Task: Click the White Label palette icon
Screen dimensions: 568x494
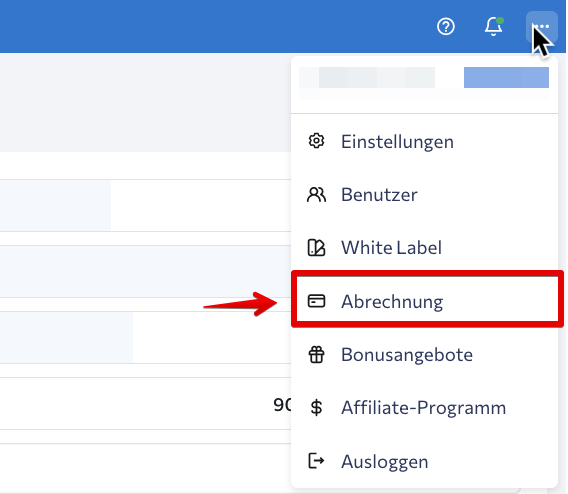Action: click(x=316, y=248)
